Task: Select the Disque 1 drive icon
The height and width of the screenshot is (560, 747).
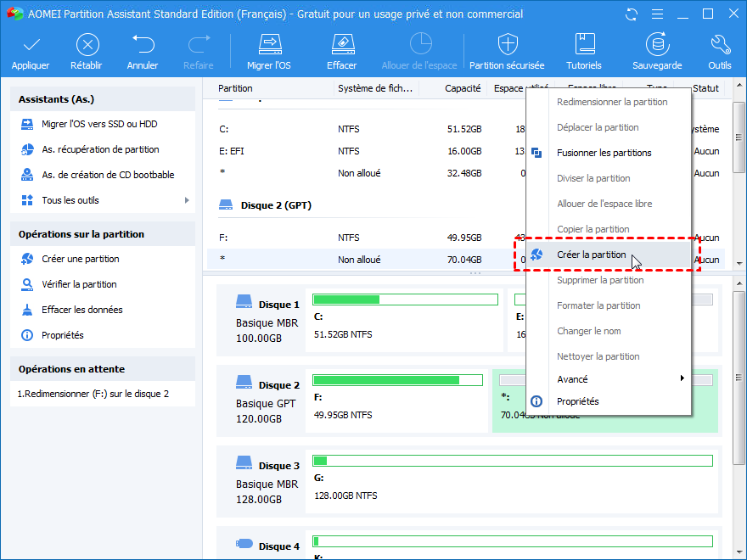Action: [x=244, y=301]
